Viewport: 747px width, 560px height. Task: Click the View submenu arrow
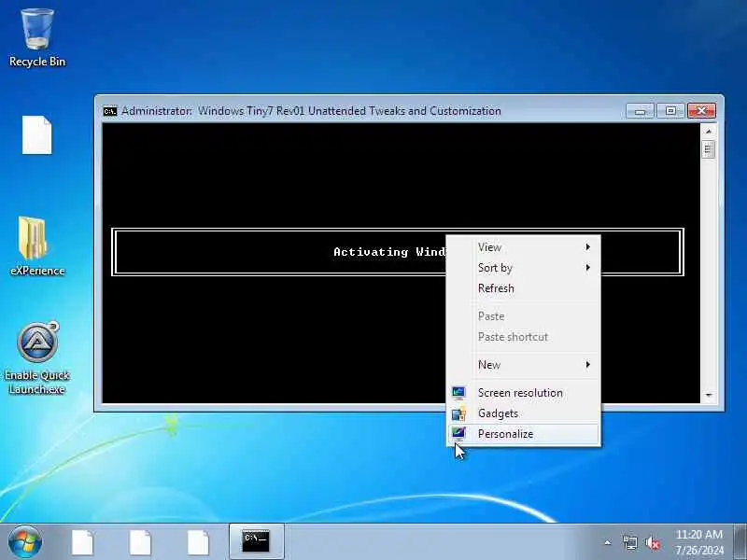588,246
